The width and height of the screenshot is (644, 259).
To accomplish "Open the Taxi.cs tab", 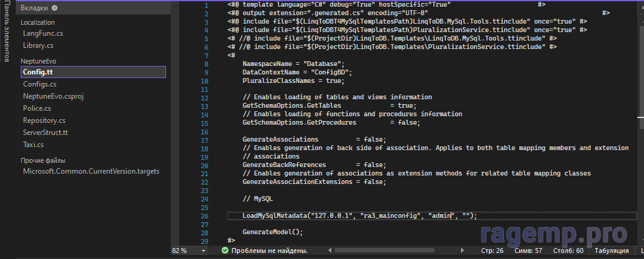I will (33, 145).
